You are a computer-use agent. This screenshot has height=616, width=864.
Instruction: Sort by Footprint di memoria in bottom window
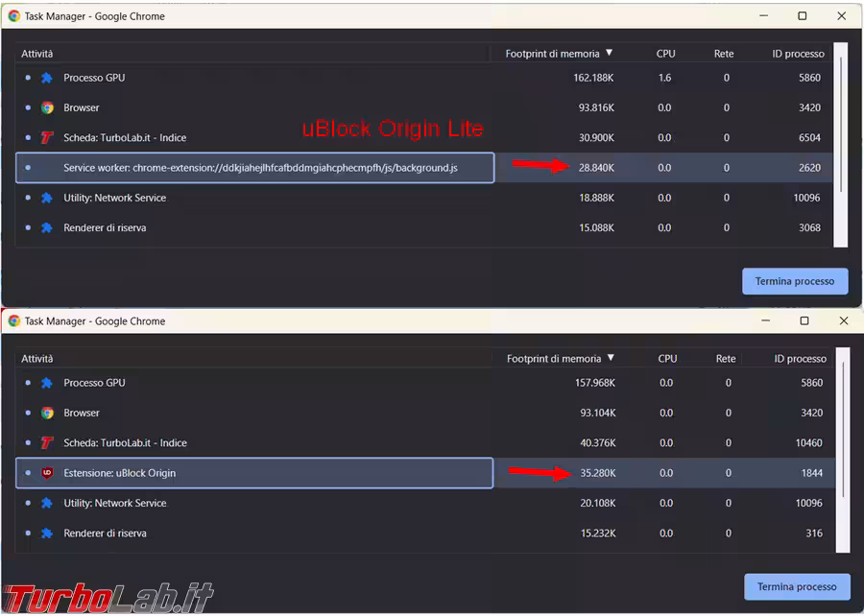click(x=554, y=358)
